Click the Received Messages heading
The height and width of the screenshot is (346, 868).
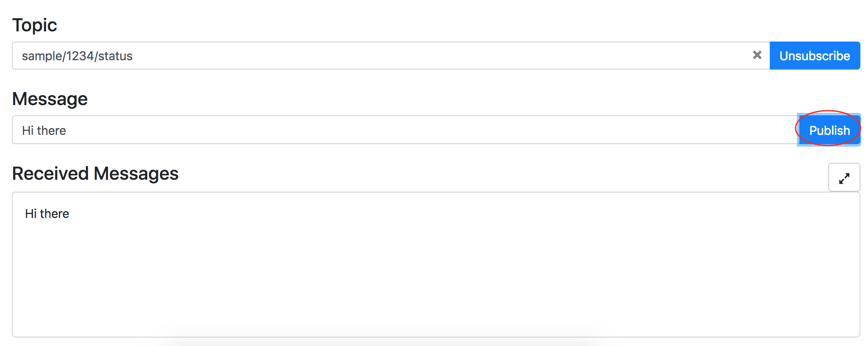tap(95, 174)
